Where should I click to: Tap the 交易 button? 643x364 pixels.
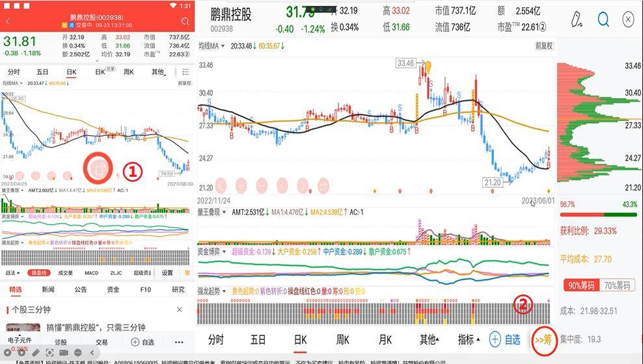click(x=102, y=342)
